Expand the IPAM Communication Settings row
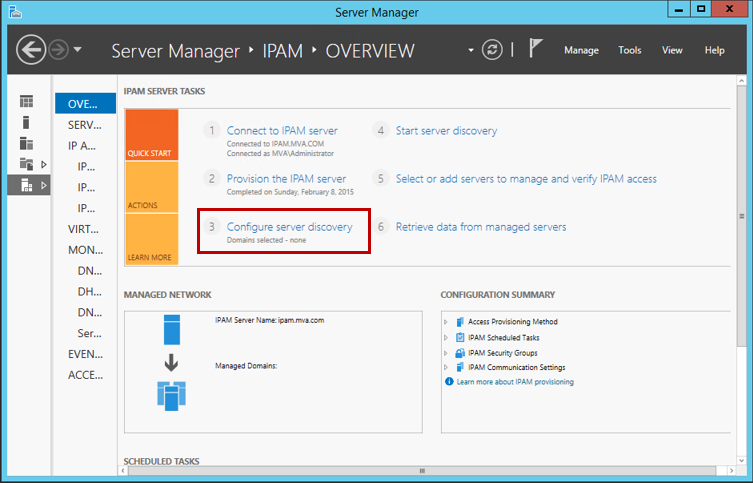The width and height of the screenshot is (753, 483). tap(446, 367)
